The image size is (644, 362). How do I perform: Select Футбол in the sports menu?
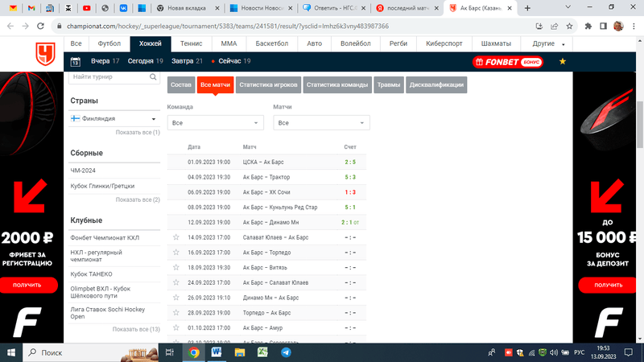[109, 43]
